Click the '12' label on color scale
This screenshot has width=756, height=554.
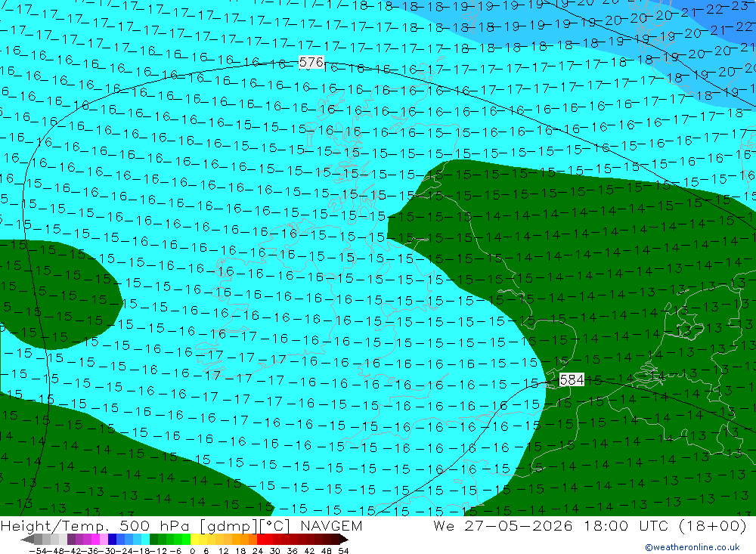[x=223, y=550]
